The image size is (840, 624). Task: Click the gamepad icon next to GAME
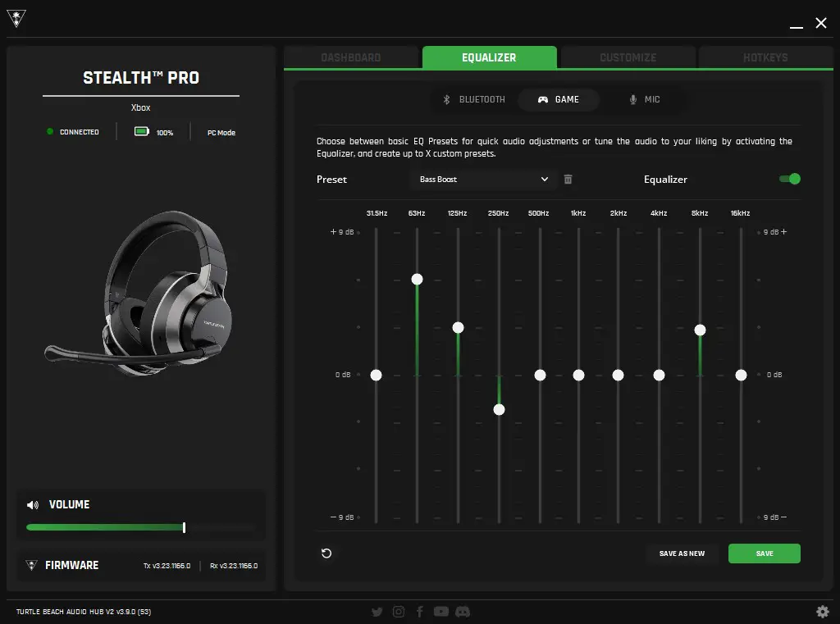click(x=543, y=99)
